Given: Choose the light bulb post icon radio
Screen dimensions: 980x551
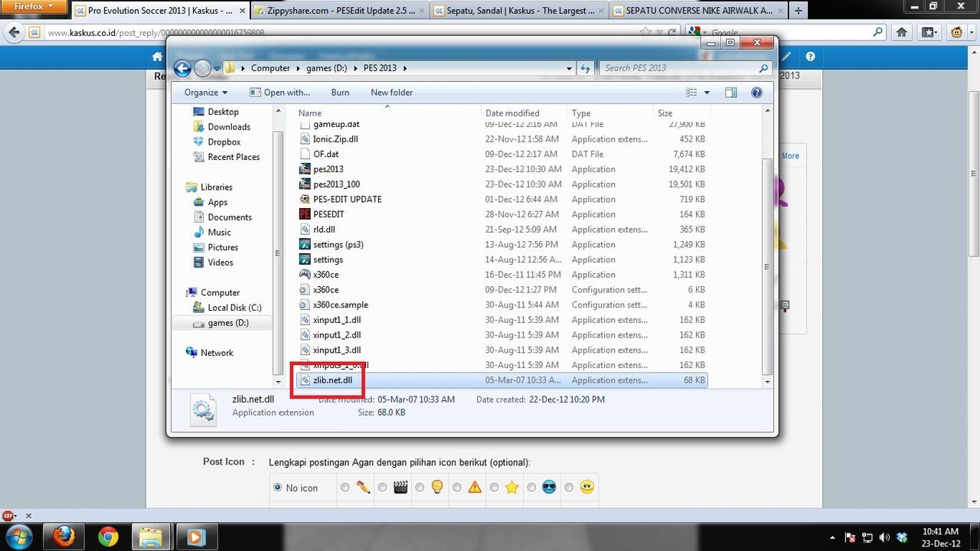Looking at the screenshot, I should [x=420, y=487].
